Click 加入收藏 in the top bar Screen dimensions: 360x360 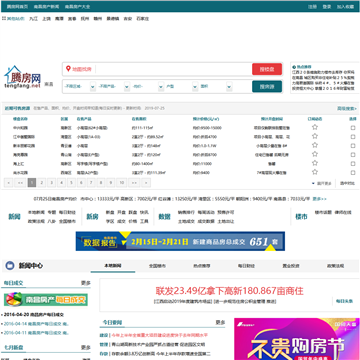[345, 7]
